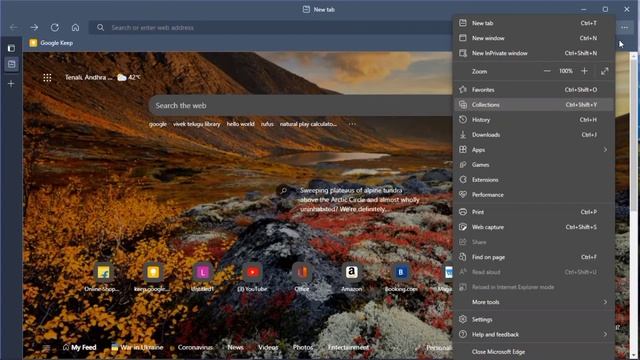Select 'hello world' recent search
640x360 pixels.
(x=240, y=124)
